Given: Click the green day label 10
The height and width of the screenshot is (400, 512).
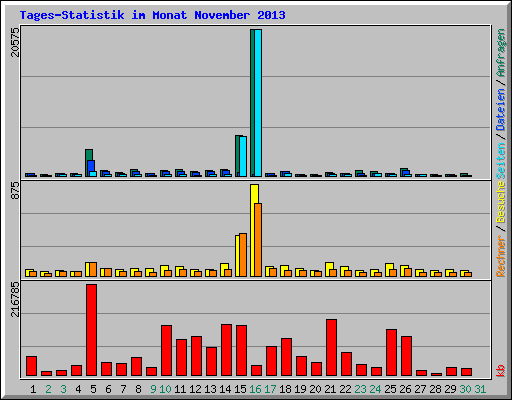Looking at the screenshot, I should 165,389.
